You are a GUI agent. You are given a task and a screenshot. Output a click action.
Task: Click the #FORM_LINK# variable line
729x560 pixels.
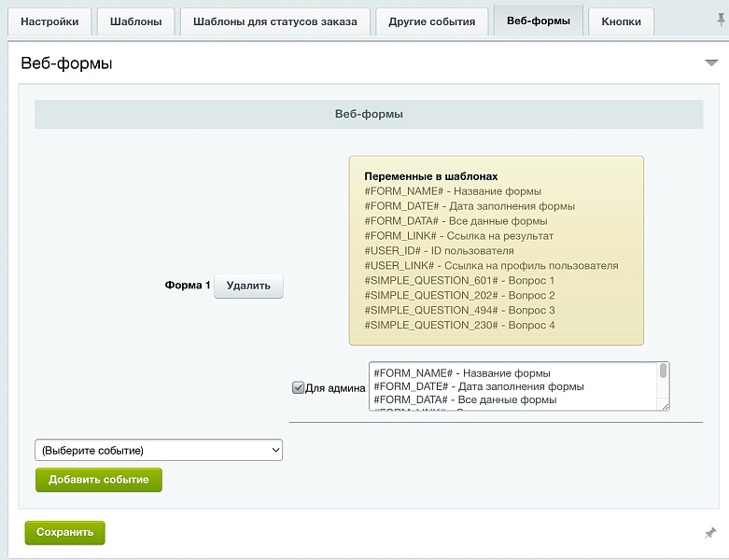[459, 236]
